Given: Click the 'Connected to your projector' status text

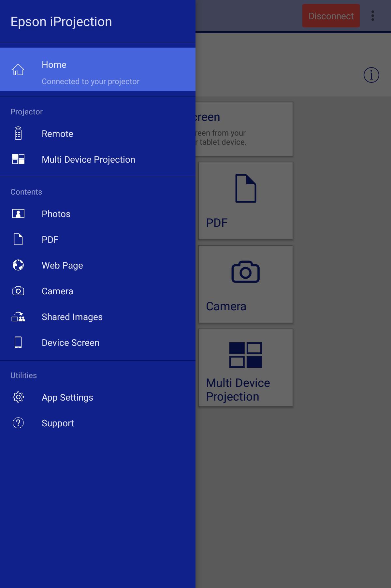Looking at the screenshot, I should click(91, 81).
